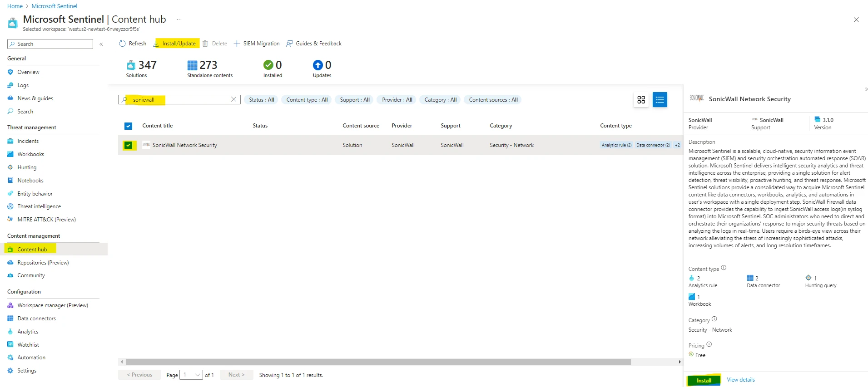Click the horizontal scrollbar of the table

tap(378, 362)
